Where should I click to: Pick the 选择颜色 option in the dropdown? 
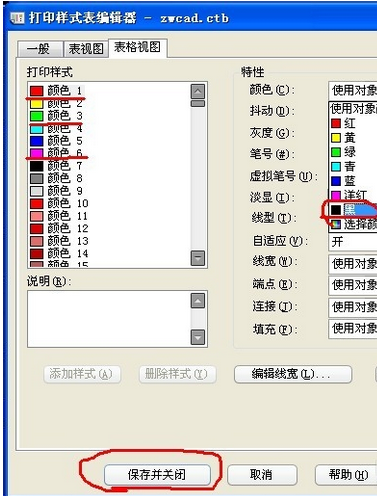click(x=353, y=224)
